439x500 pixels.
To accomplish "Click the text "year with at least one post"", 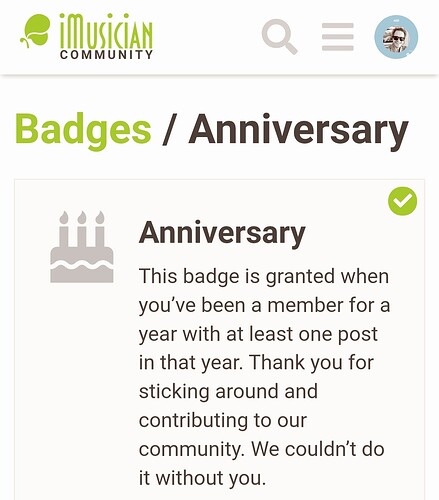I will coord(258,334).
